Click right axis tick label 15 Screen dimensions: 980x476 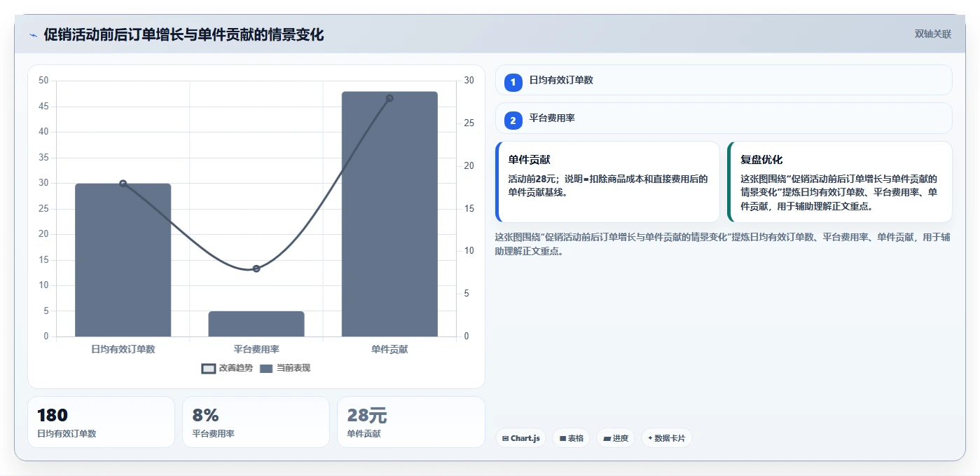[469, 209]
